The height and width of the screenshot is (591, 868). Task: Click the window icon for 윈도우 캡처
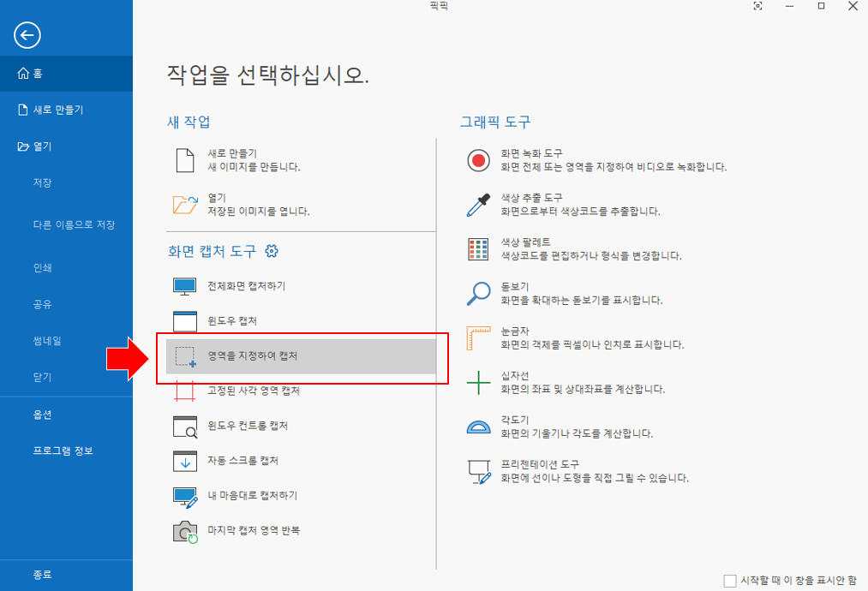(x=185, y=321)
